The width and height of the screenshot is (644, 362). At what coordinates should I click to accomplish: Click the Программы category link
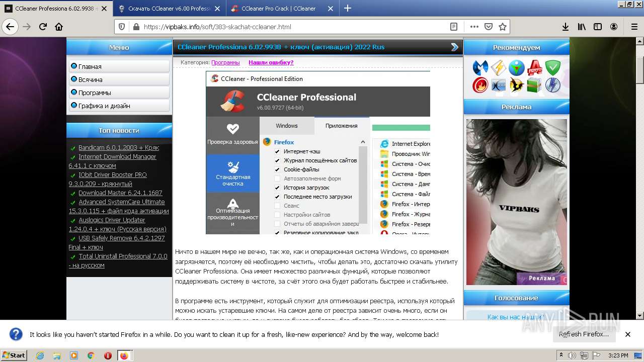coord(225,62)
